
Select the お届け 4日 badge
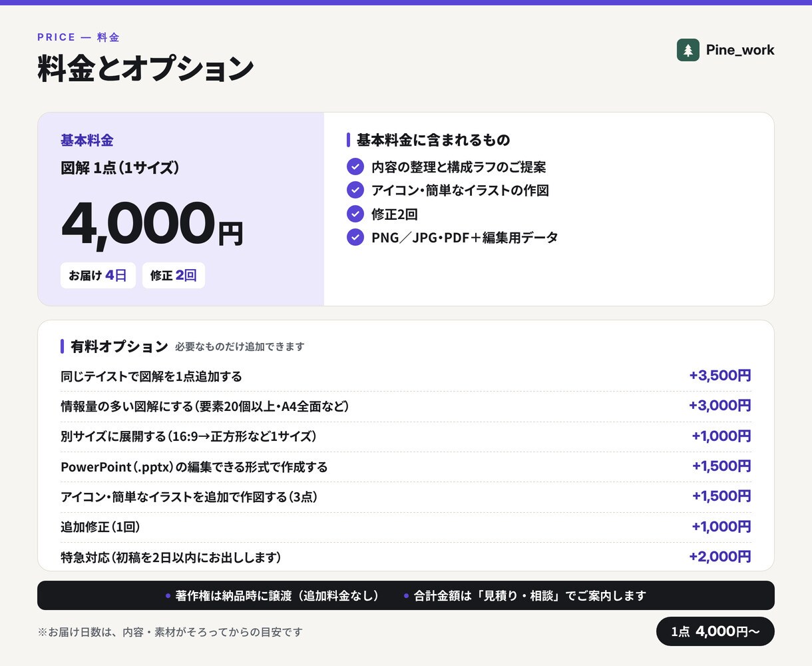pos(98,275)
